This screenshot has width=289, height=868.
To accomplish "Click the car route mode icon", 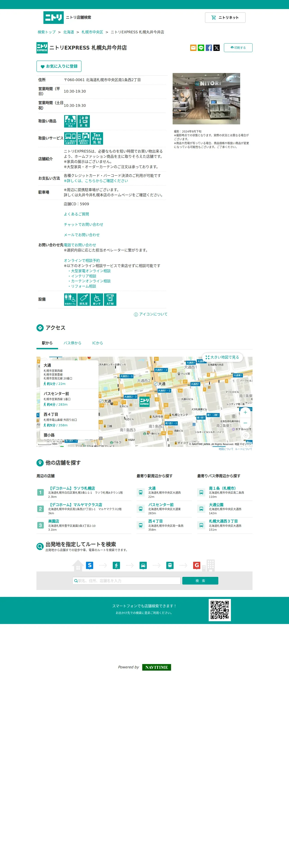I will pyautogui.click(x=143, y=565).
